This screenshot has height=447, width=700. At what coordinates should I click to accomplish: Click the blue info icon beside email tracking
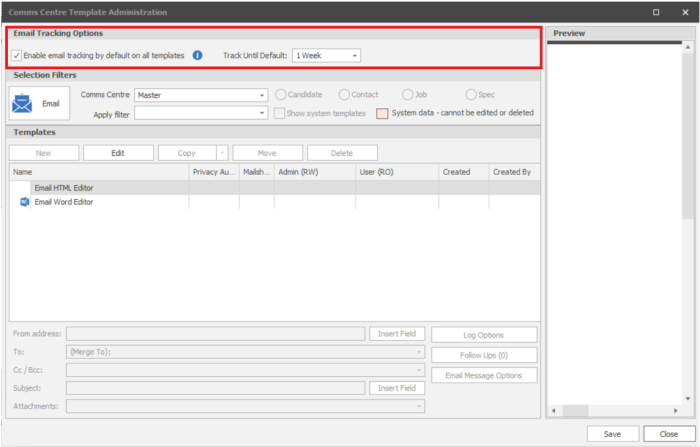197,56
